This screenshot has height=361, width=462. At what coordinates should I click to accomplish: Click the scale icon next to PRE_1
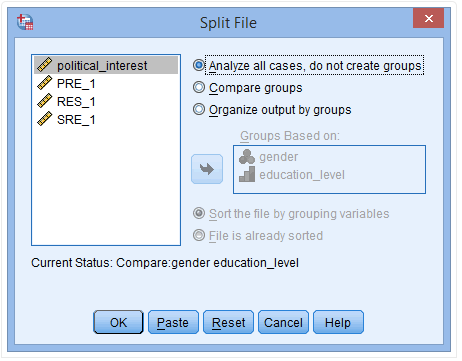point(45,83)
